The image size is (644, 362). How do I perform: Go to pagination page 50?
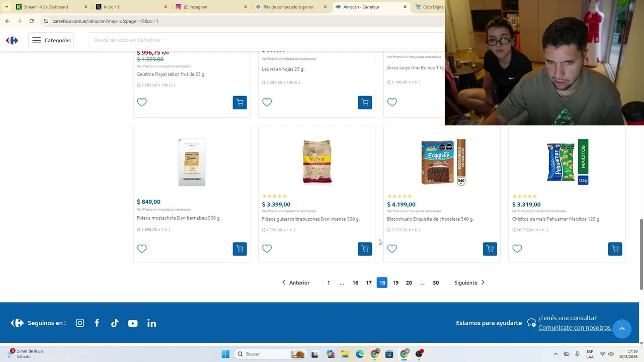click(x=436, y=283)
